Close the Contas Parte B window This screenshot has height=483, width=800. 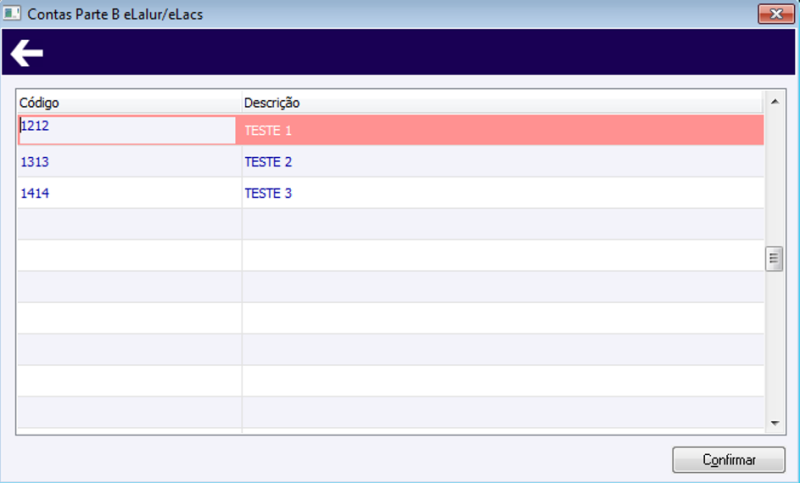click(776, 14)
